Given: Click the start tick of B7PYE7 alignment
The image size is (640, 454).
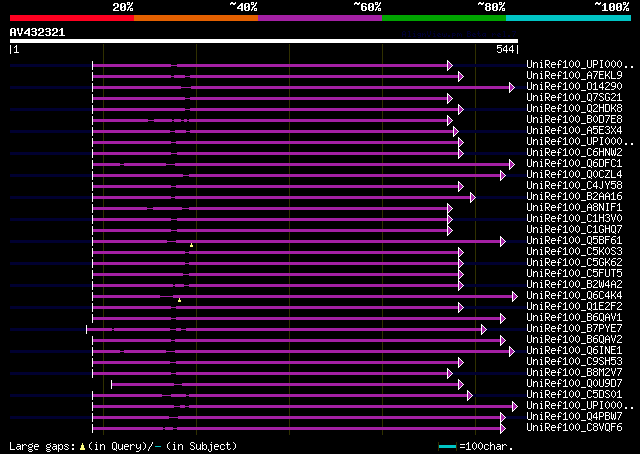Looking at the screenshot, I should (x=87, y=329).
